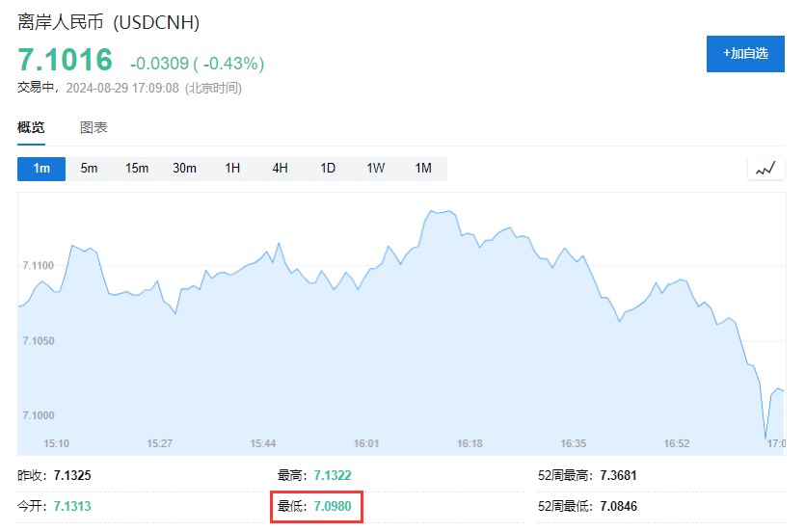Switch to the 5m interval
The width and height of the screenshot is (805, 532).
[x=89, y=169]
